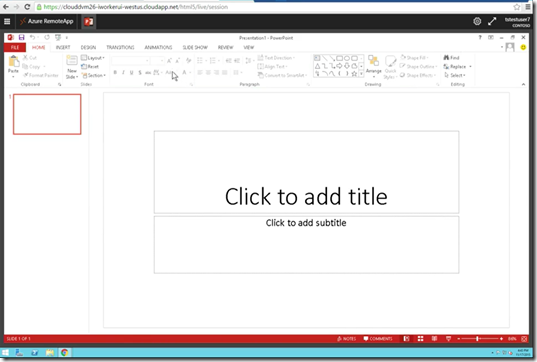
Task: Switch to the TRANSITIONS tab
Action: tap(120, 47)
